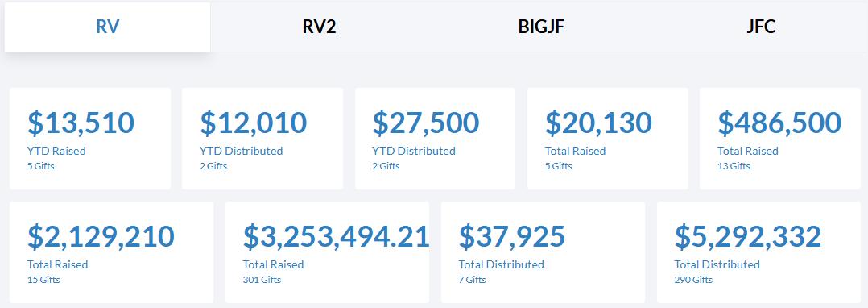Open the $486,500 Total Raised card

pos(780,139)
